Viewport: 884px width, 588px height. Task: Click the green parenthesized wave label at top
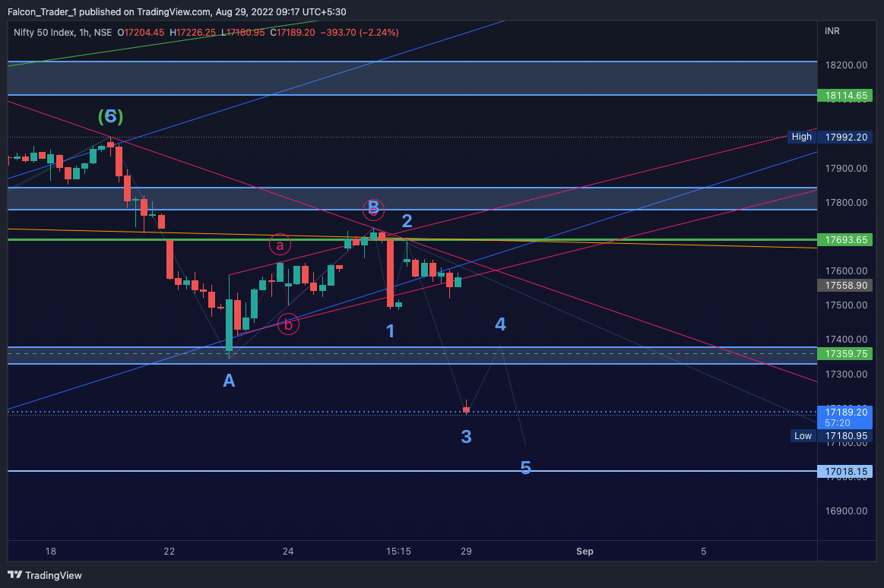pos(110,116)
